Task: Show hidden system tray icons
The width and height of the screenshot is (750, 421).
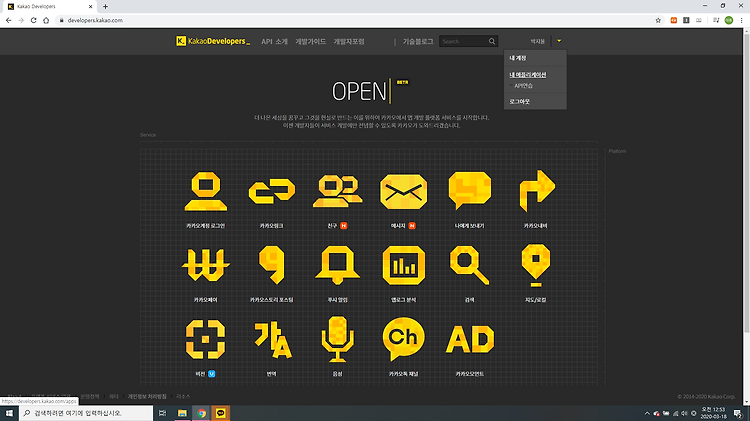Action: click(647, 413)
